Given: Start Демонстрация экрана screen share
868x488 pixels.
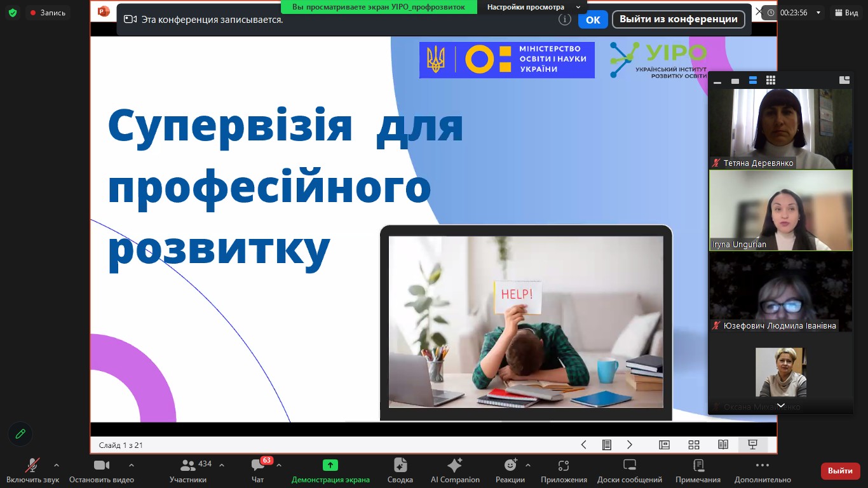Looking at the screenshot, I should point(330,470).
